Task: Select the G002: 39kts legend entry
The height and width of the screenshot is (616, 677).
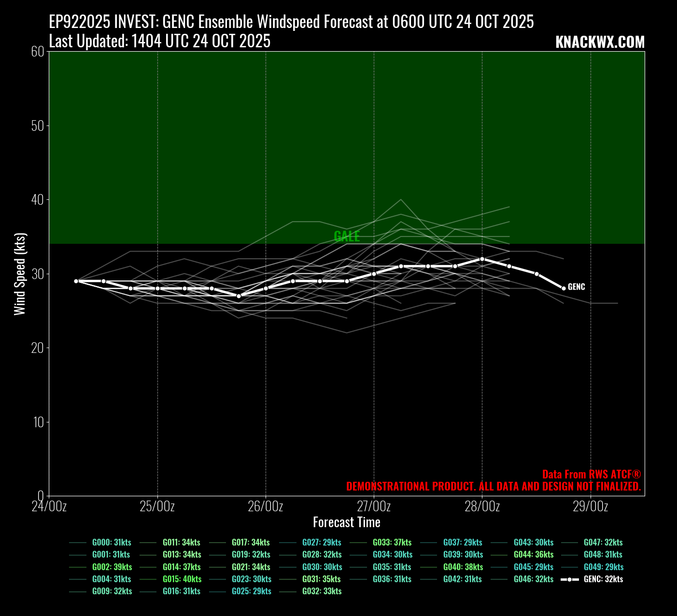Action: 112,567
